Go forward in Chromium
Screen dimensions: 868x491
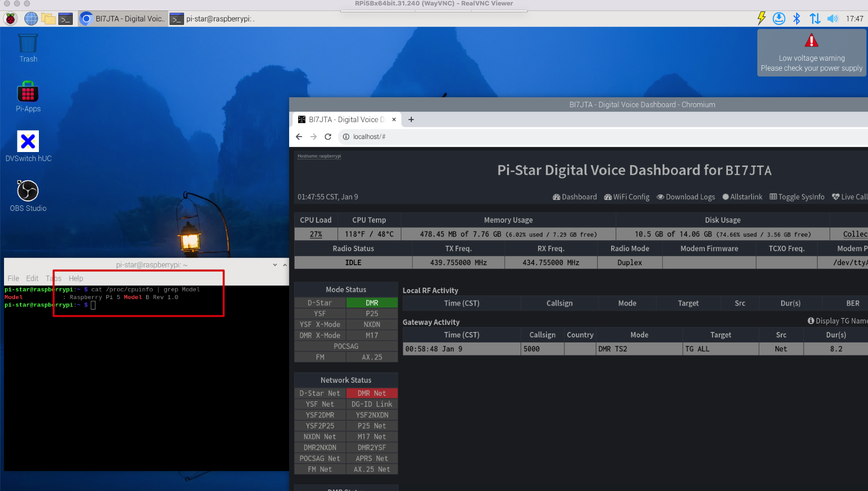(x=314, y=137)
